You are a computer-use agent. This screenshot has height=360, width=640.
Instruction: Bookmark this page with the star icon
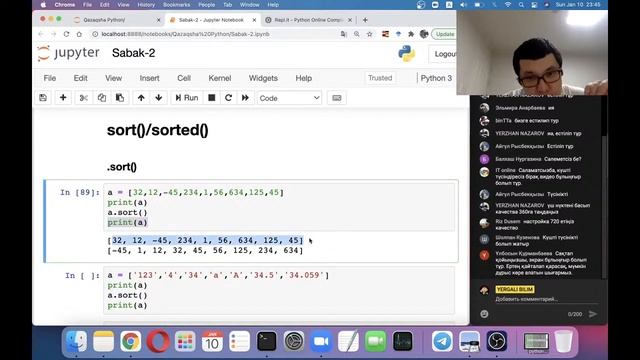coord(370,34)
